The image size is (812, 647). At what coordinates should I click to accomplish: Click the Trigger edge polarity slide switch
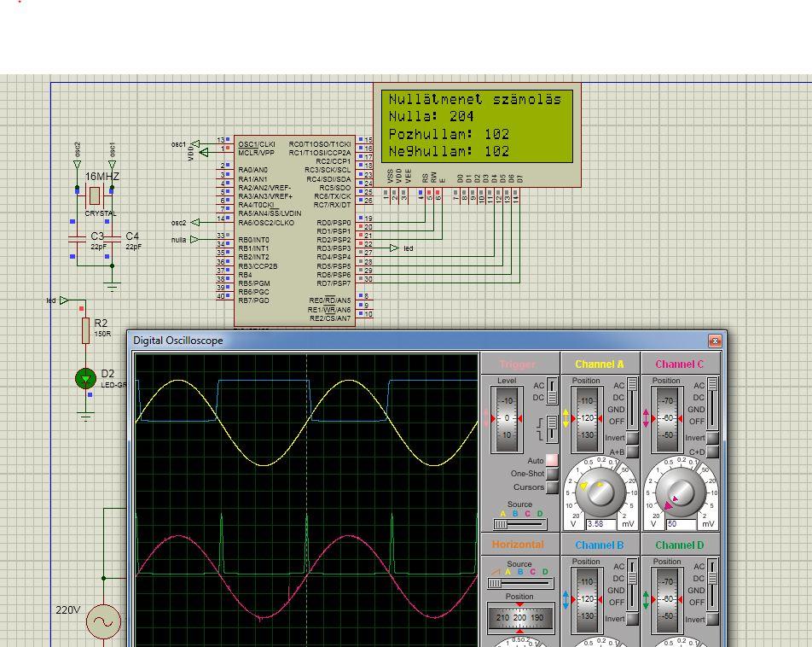coord(552,428)
